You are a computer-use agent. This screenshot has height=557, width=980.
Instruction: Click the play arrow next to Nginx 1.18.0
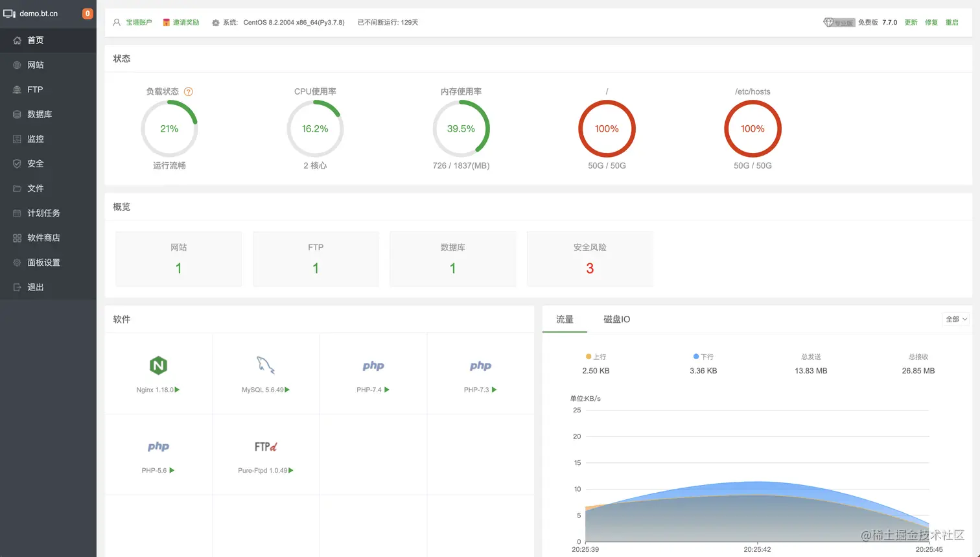pyautogui.click(x=178, y=390)
